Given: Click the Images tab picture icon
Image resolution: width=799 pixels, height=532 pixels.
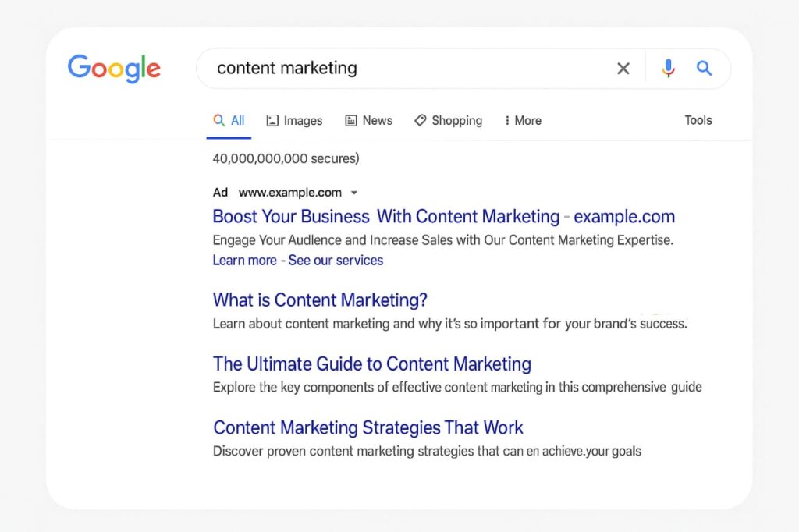Looking at the screenshot, I should 272,121.
